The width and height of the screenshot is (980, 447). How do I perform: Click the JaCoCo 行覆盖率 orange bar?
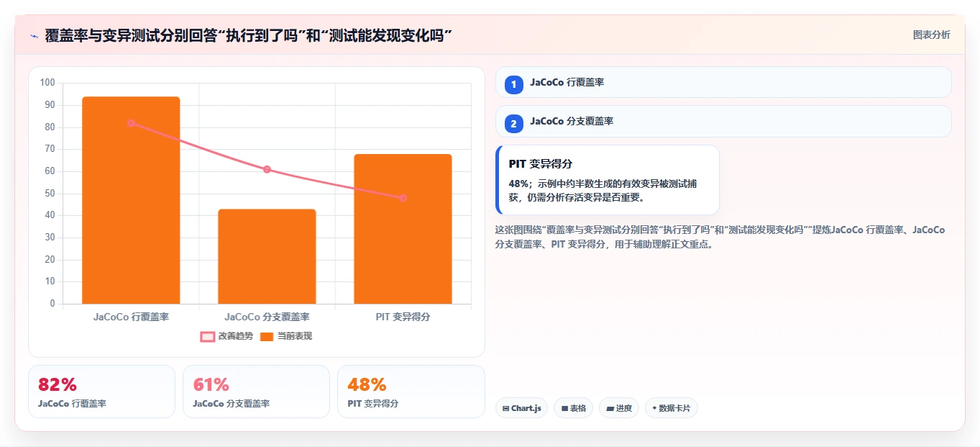(x=131, y=200)
